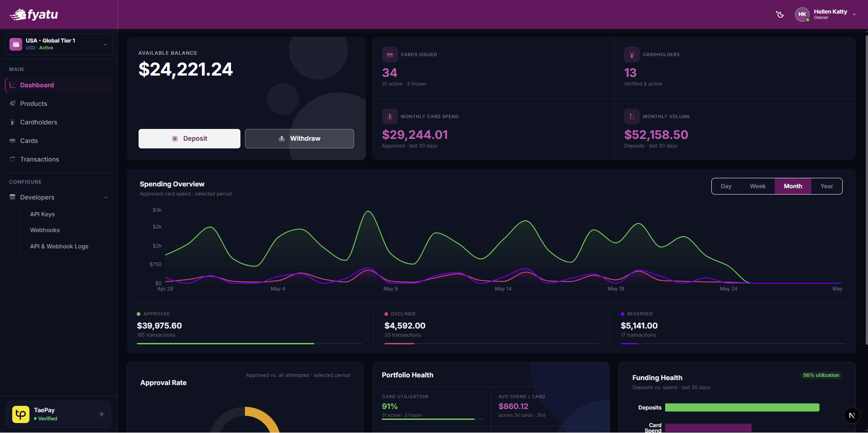Click the Reversed purple progress bar
The image size is (868, 433).
point(629,343)
